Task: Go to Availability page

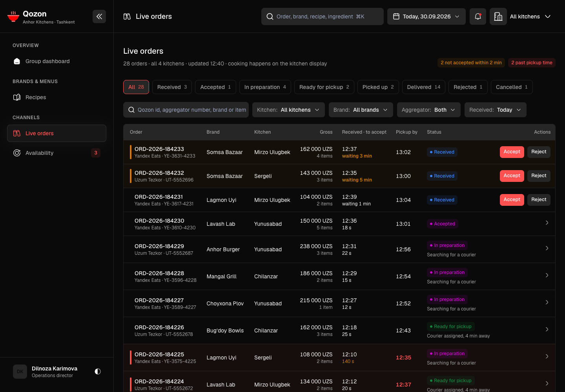Action: pyautogui.click(x=56, y=153)
